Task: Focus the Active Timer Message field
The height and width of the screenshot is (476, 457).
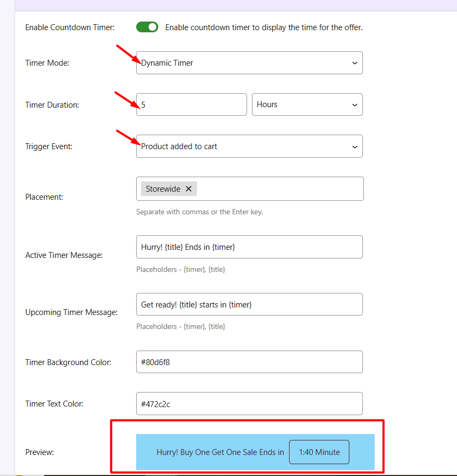Action: [249, 247]
